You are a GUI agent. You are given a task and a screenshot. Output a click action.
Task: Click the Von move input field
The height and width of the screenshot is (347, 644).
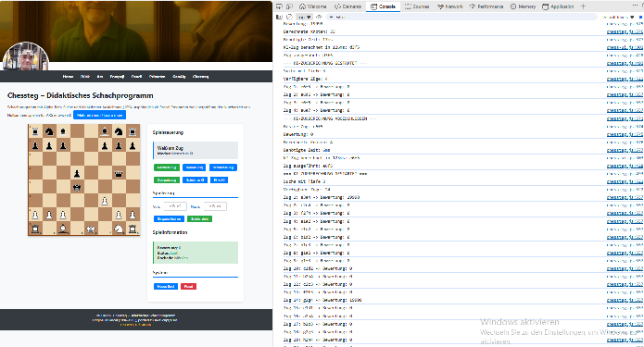tap(175, 206)
